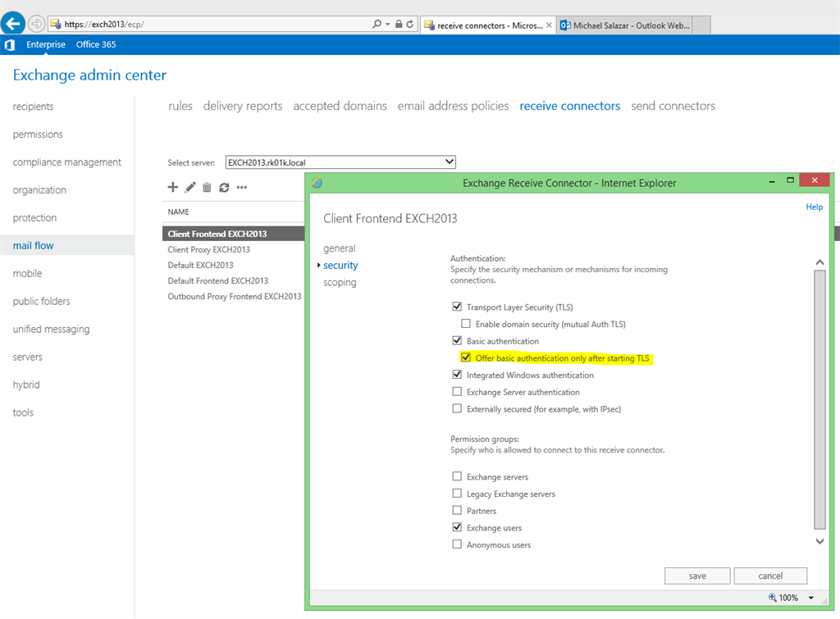Refresh the connector list icon
Image resolution: width=840 pixels, height=619 pixels.
(224, 187)
